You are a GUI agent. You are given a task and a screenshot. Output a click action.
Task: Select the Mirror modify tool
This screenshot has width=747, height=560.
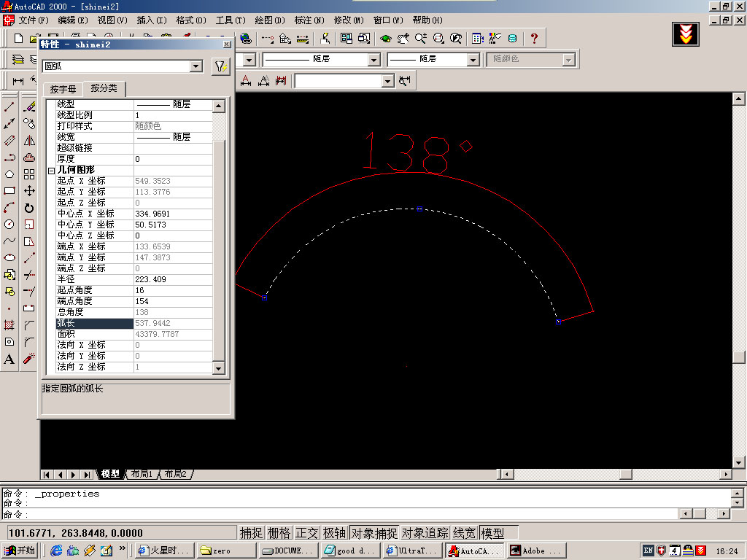click(x=29, y=141)
